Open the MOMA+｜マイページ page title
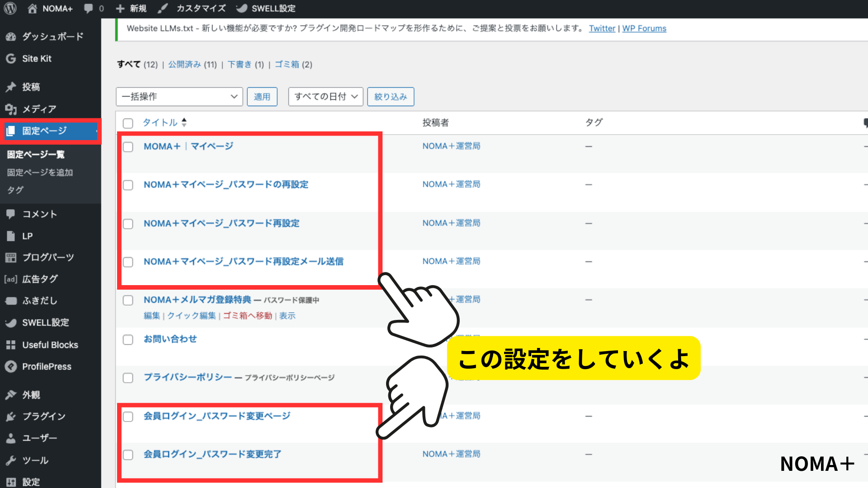The image size is (868, 488). click(x=189, y=146)
